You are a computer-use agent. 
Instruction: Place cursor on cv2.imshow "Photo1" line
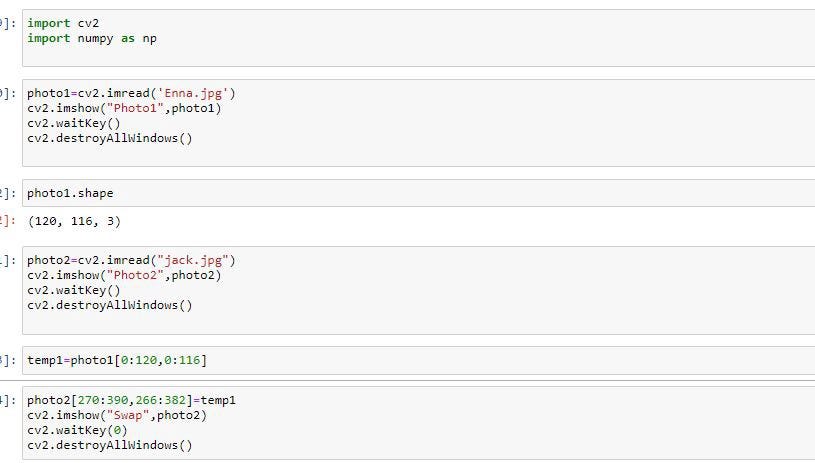coord(124,108)
